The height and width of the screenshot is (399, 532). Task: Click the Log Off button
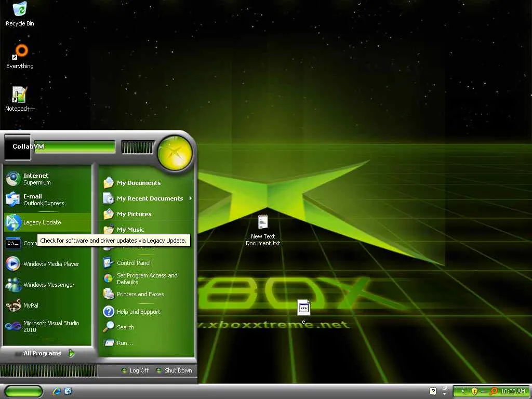(x=135, y=370)
